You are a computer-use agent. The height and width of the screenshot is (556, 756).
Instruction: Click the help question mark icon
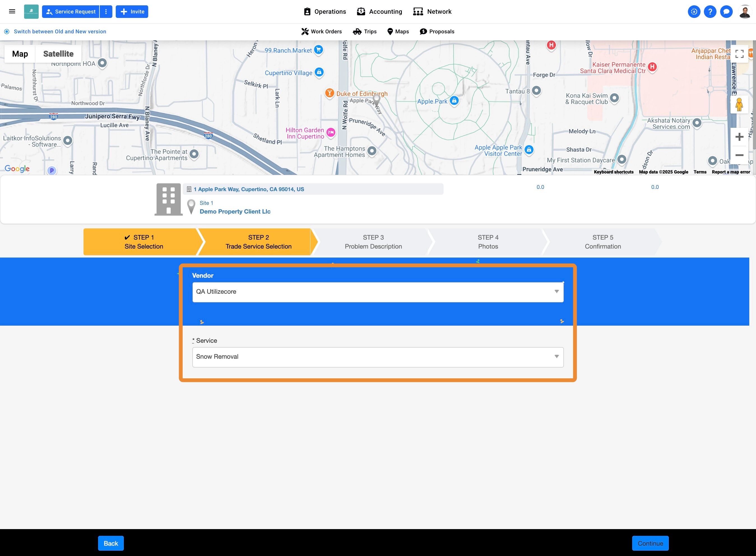[x=710, y=11]
